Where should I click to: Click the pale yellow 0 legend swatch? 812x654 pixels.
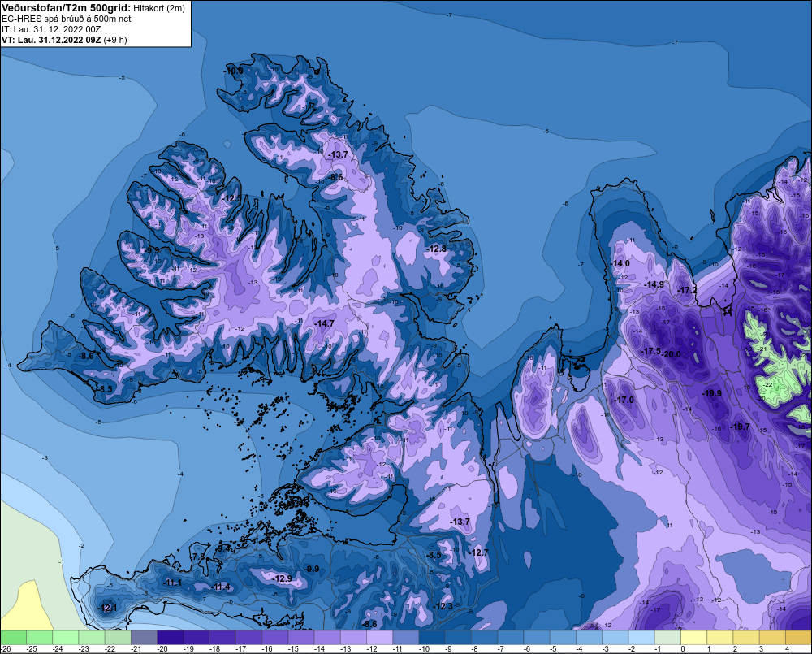(x=694, y=638)
